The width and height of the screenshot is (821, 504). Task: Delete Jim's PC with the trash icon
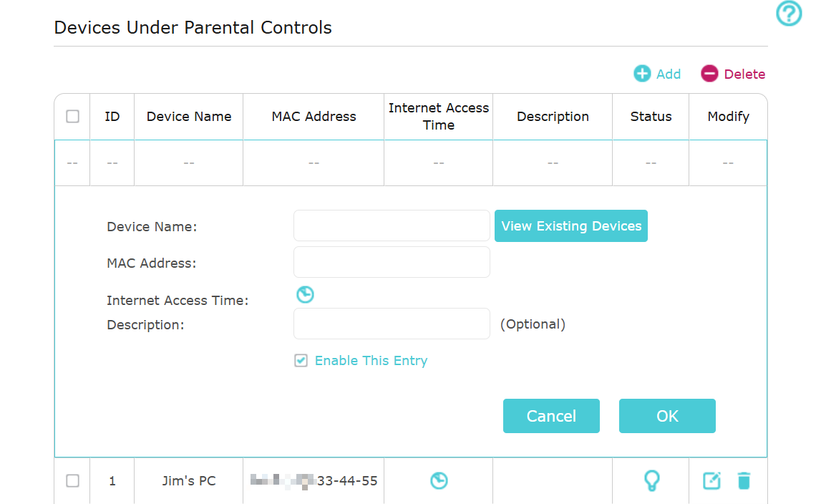(744, 481)
